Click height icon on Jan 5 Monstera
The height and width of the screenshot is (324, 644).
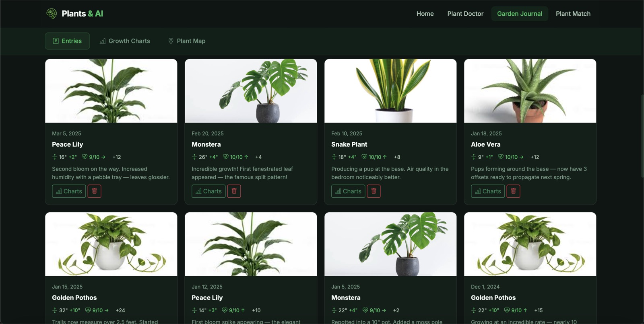[x=334, y=310]
